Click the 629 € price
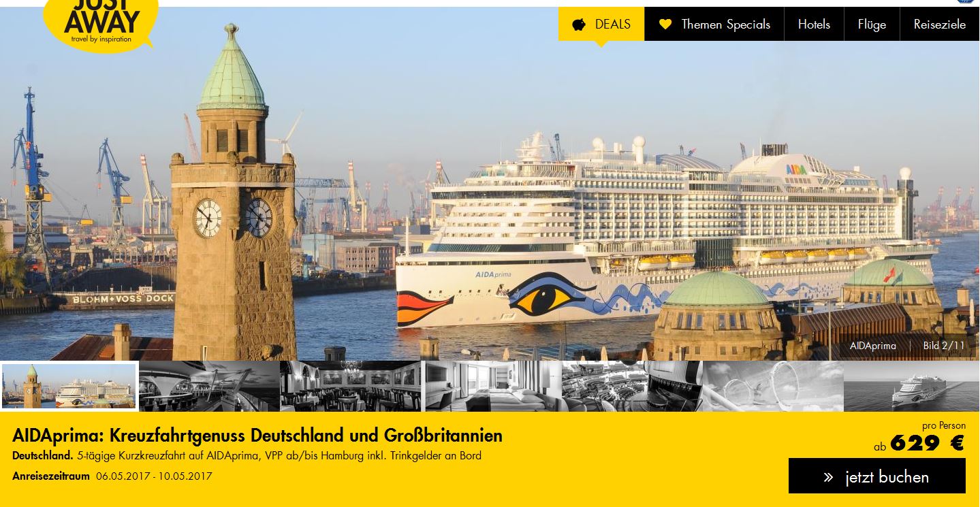The width and height of the screenshot is (980, 507). tap(927, 444)
